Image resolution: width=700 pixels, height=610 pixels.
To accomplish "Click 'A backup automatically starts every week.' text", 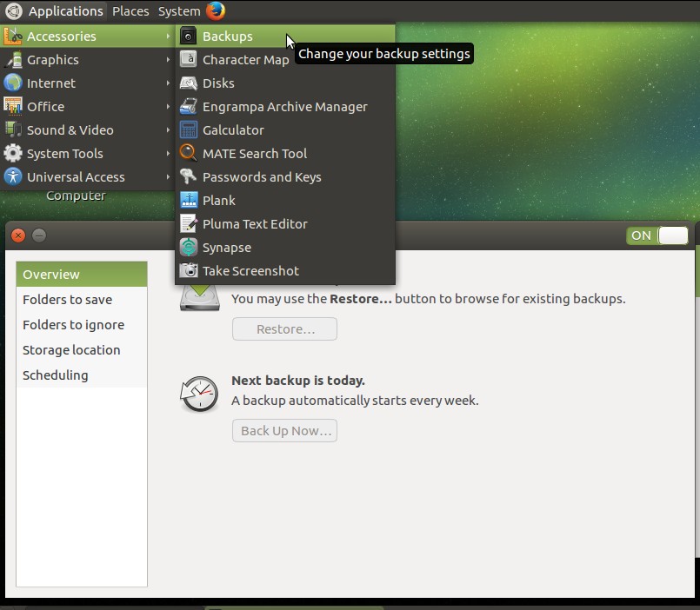I will 355,401.
